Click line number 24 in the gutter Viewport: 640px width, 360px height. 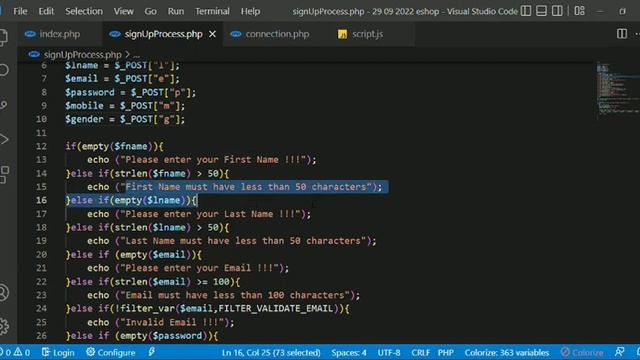coord(41,309)
